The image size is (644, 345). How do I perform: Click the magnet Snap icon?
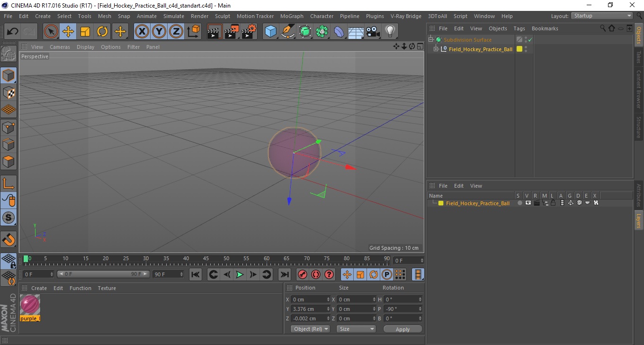coord(9,239)
